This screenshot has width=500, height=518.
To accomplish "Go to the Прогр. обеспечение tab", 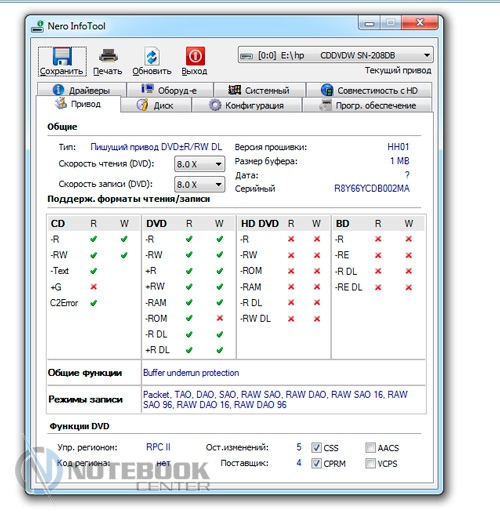I will pyautogui.click(x=367, y=105).
